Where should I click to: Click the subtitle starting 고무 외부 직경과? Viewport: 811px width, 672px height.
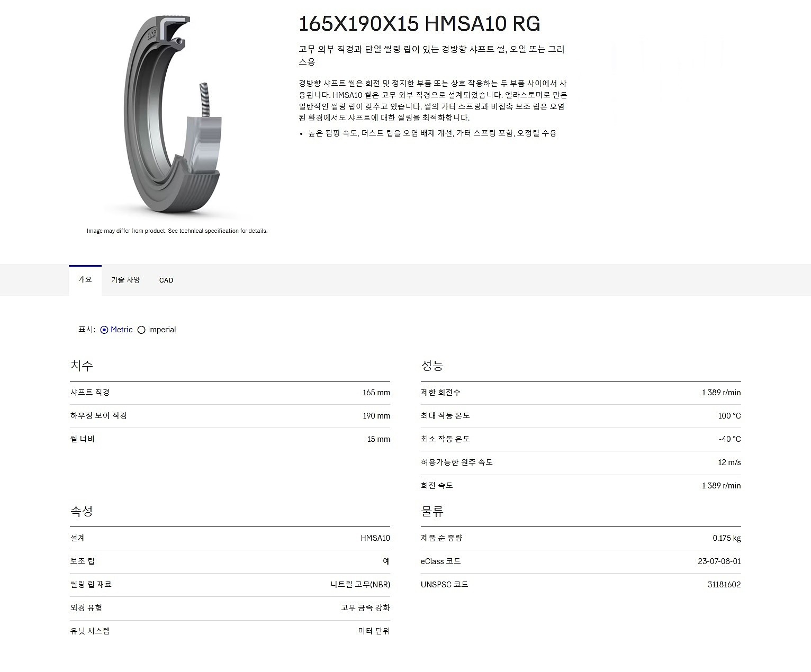coord(432,56)
